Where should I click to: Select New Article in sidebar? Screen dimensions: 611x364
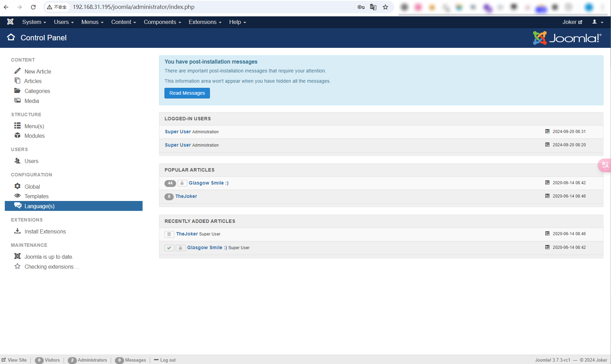pyautogui.click(x=38, y=71)
